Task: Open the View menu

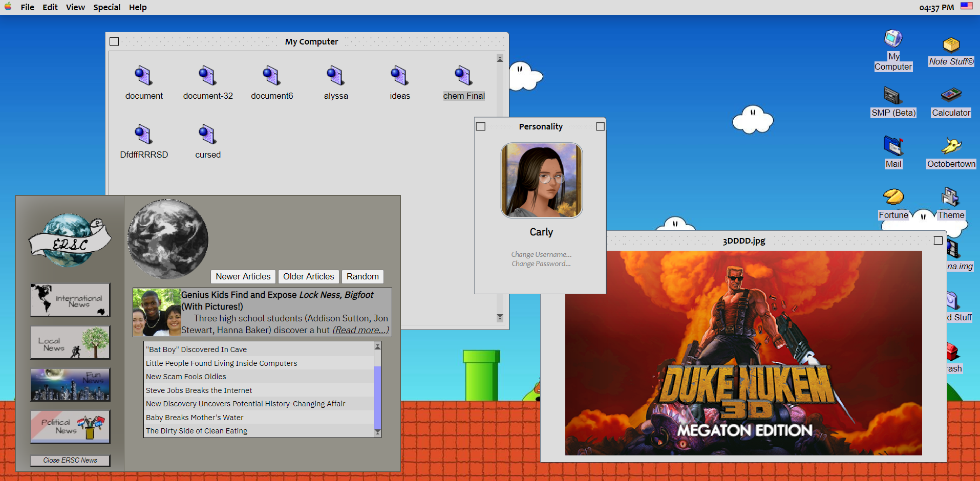Action: coord(75,7)
